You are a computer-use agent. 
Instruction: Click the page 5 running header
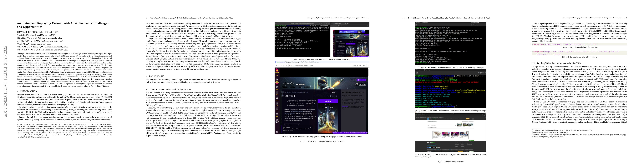point(595,18)
